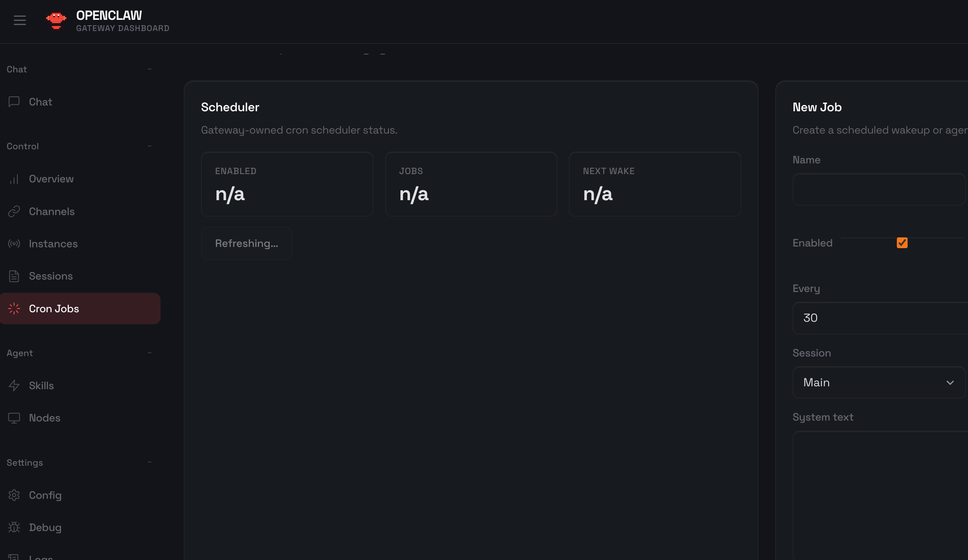968x560 pixels.
Task: Click the Refreshing button in Scheduler
Action: point(247,243)
